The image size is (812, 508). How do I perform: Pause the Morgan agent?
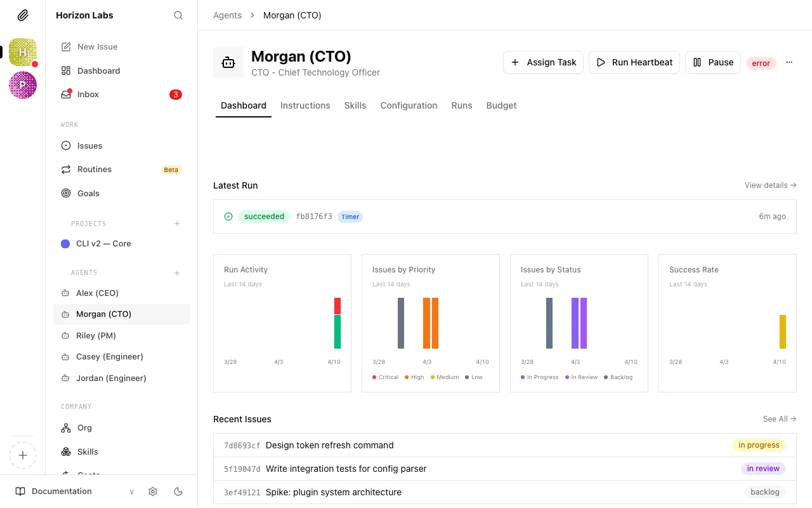(713, 62)
